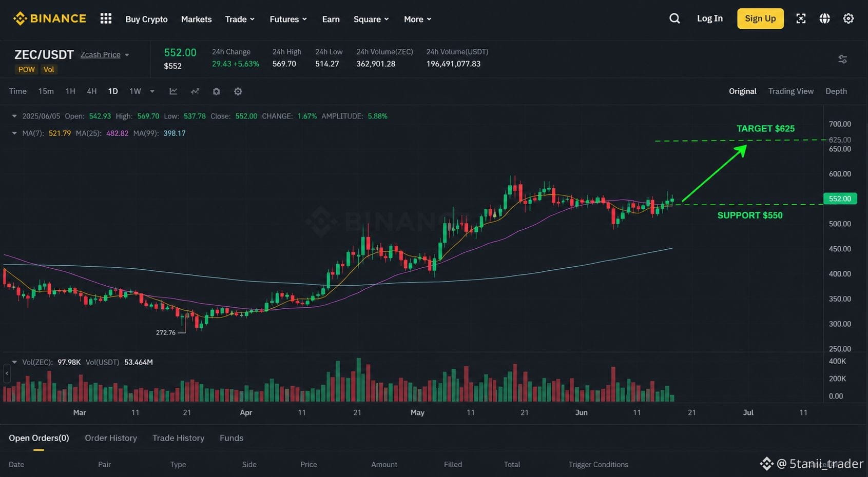The height and width of the screenshot is (477, 868).
Task: Open the Binance logo home link
Action: click(x=49, y=18)
